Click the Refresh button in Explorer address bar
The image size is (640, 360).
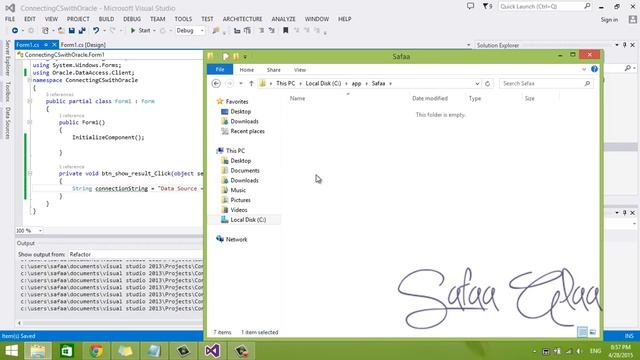[x=487, y=84]
